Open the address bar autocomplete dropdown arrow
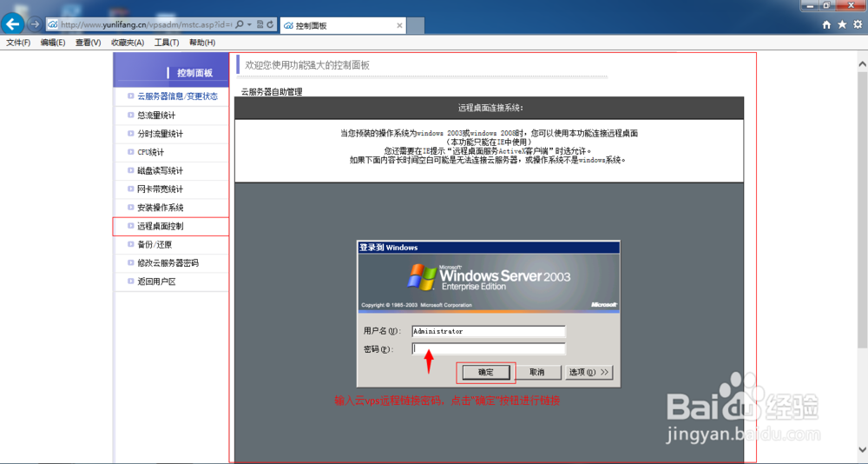The width and height of the screenshot is (868, 464). (249, 24)
